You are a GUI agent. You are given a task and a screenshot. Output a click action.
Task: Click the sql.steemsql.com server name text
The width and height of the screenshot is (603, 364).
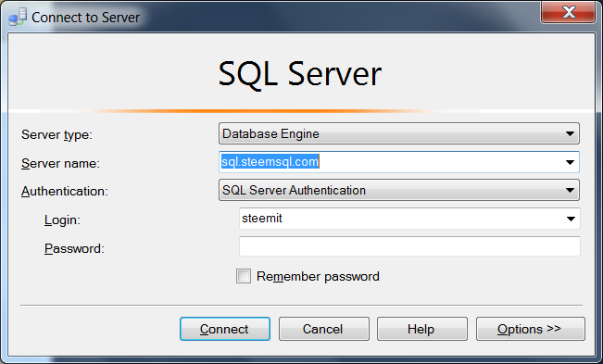270,162
